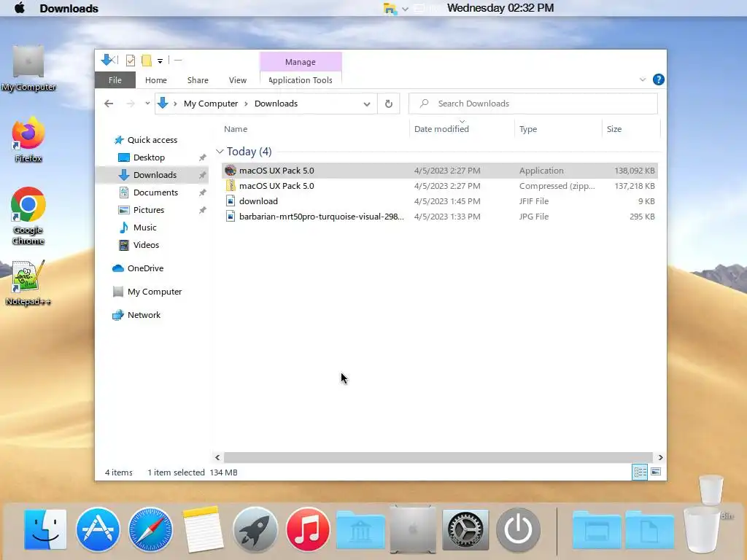Open System Preferences gear in dock
Viewport: 747px width, 560px height.
point(465,529)
